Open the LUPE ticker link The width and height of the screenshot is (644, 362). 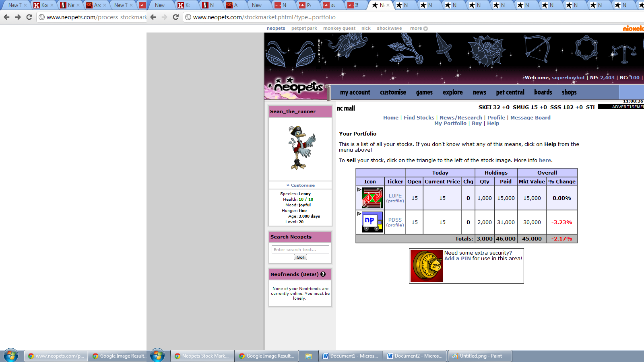(395, 195)
